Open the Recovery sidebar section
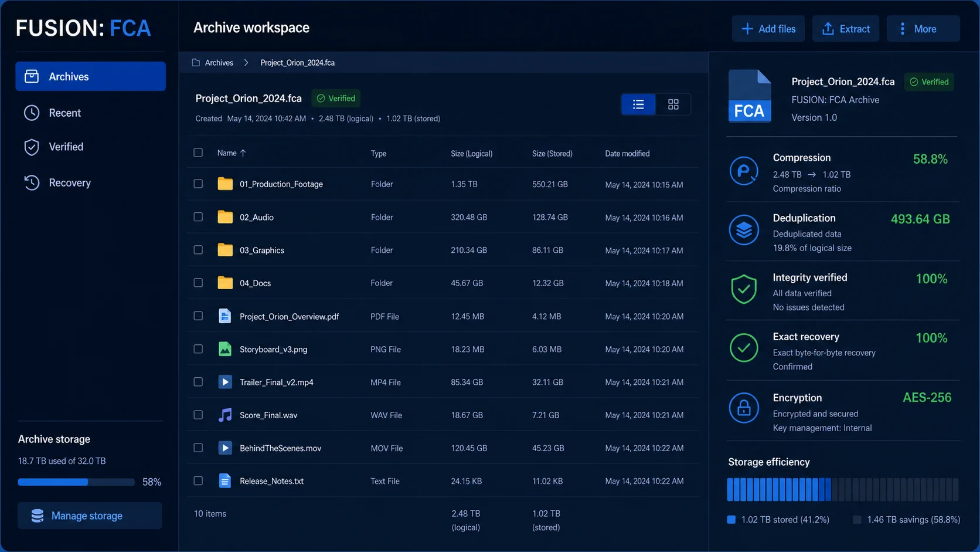The height and width of the screenshot is (552, 980). 90,182
